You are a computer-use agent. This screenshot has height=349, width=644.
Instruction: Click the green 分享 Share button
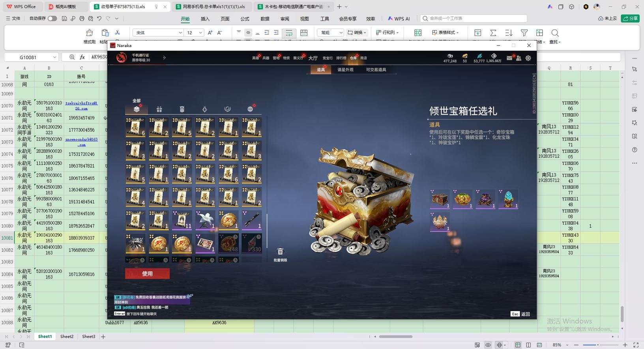pos(630,19)
